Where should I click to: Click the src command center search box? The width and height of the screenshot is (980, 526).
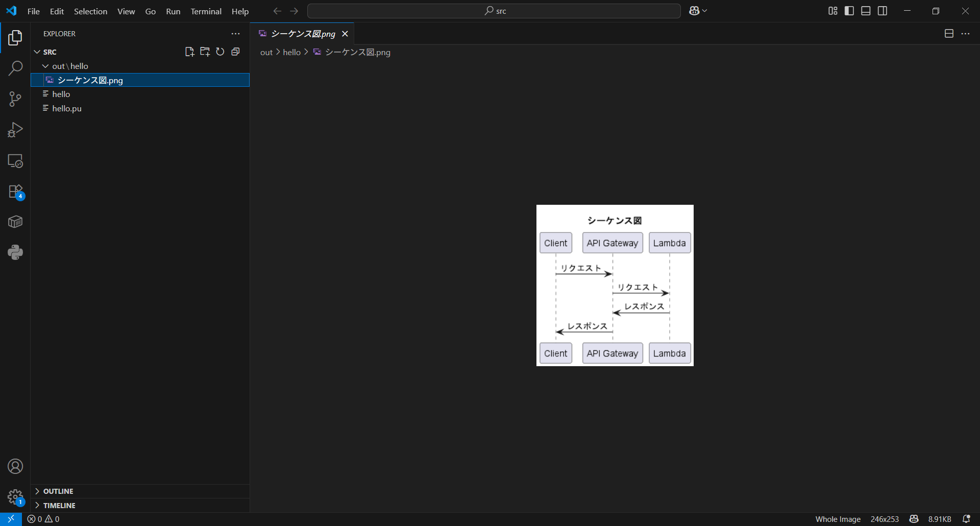[494, 11]
